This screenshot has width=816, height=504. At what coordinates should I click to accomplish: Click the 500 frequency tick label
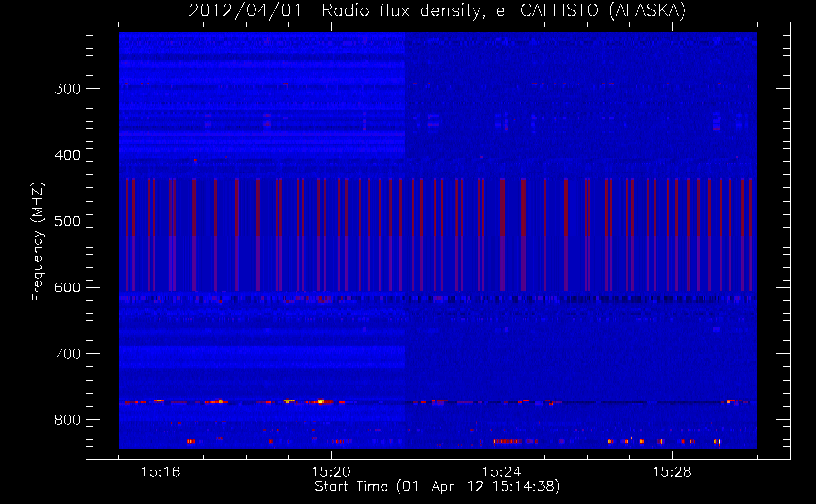[x=68, y=221]
